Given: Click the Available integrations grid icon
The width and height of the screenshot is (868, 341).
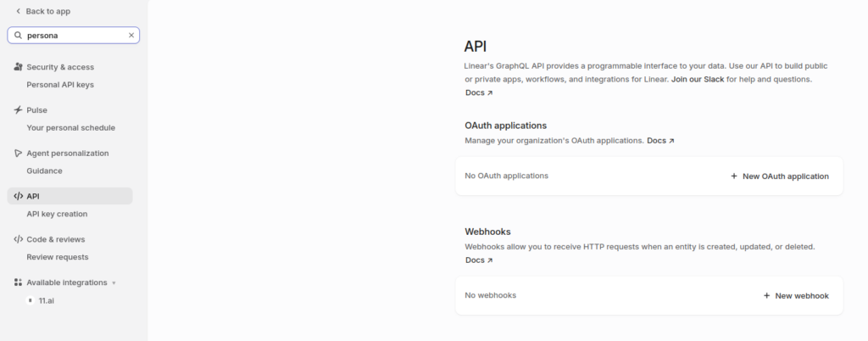Looking at the screenshot, I should coord(19,282).
